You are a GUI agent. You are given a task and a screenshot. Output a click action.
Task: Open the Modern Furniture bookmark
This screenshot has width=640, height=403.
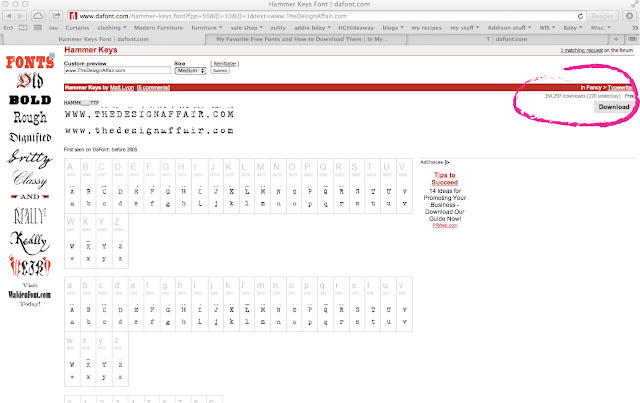pos(158,28)
